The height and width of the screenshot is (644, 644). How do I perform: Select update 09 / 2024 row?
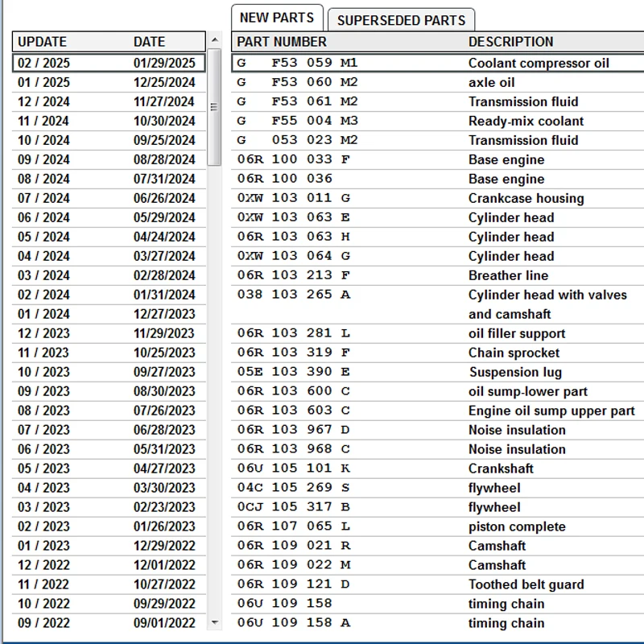pos(109,159)
